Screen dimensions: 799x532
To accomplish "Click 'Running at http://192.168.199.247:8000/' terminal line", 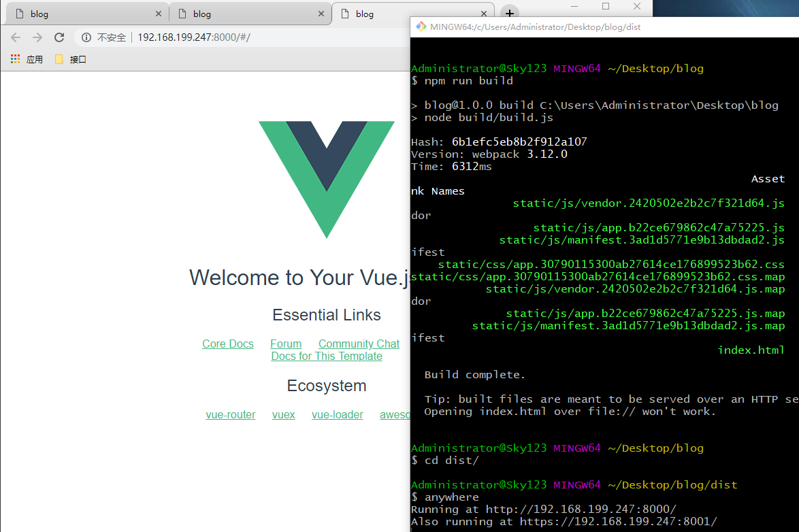I will point(544,509).
